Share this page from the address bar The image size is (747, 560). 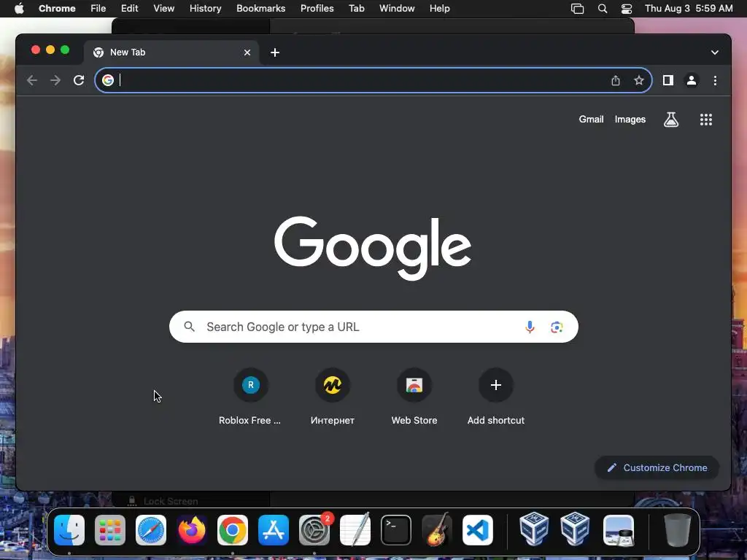(x=616, y=80)
